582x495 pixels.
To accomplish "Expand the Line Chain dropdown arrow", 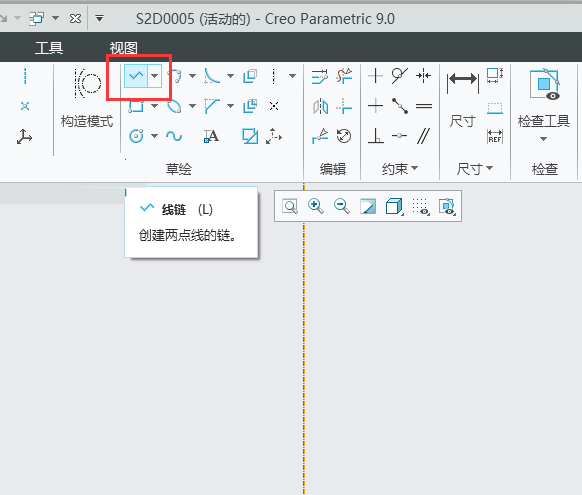I will [x=155, y=76].
